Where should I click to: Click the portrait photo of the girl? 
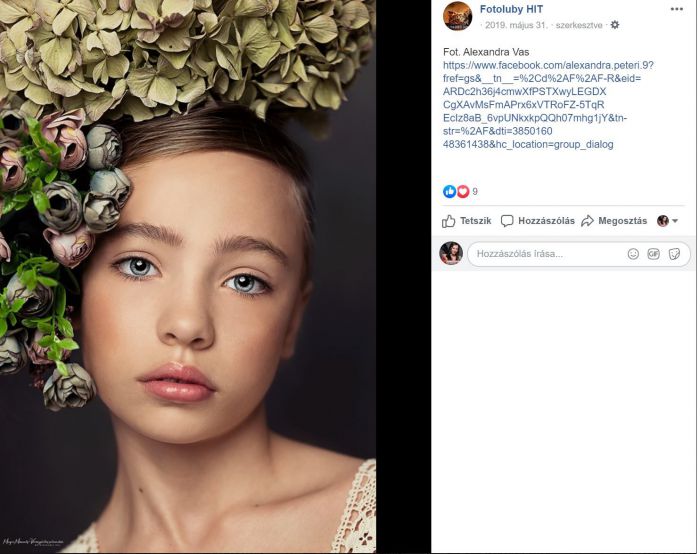[188, 277]
